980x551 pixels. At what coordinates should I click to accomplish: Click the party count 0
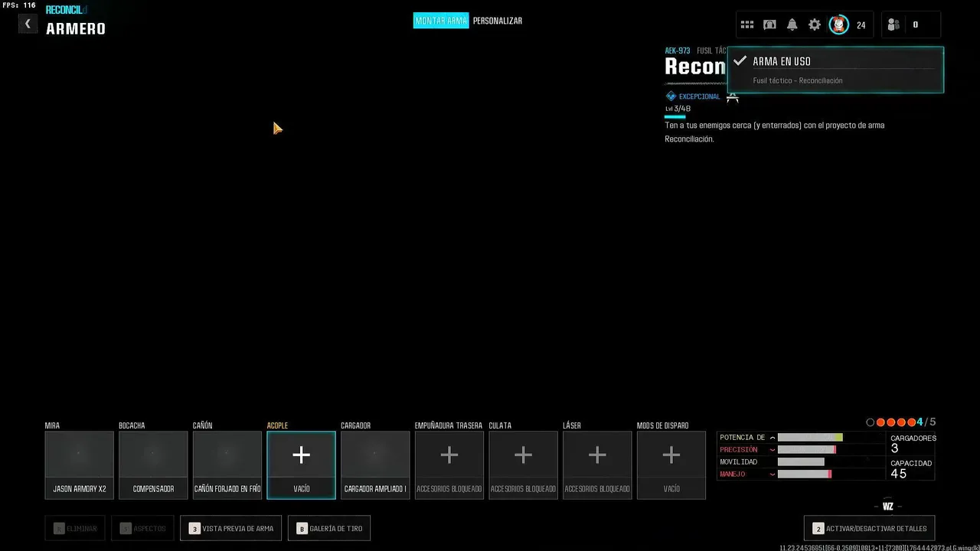pyautogui.click(x=916, y=25)
